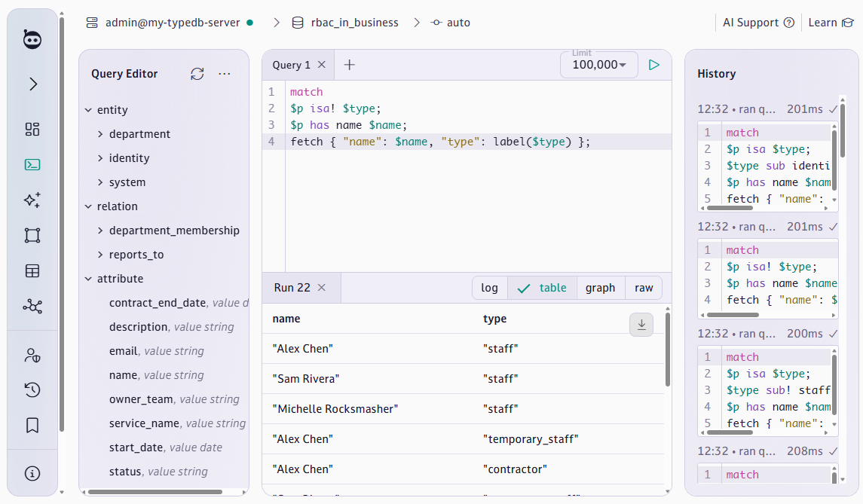Click the database icon beside rbac_in_business
The image size is (863, 504).
(x=298, y=23)
